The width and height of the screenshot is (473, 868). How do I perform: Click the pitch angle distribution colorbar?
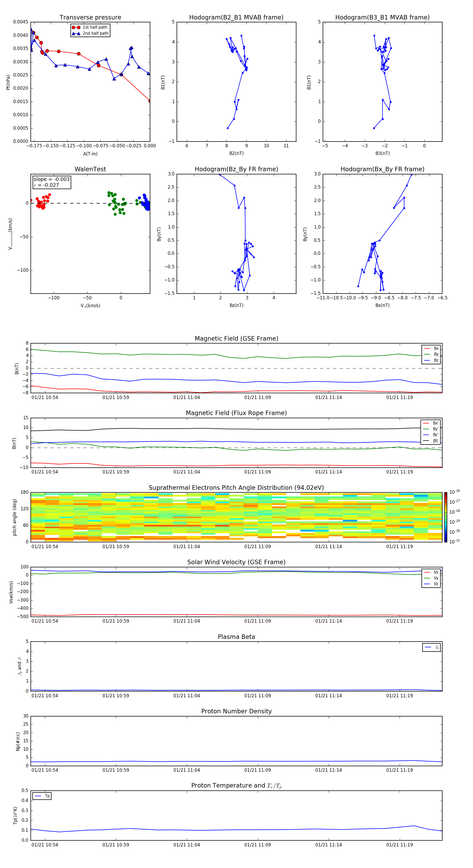pos(446,517)
